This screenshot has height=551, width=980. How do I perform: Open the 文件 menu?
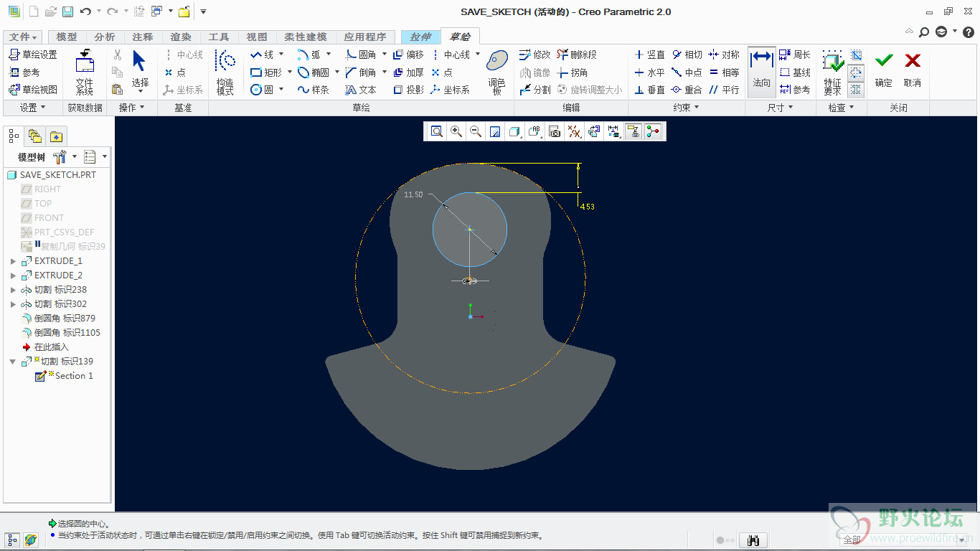(23, 37)
